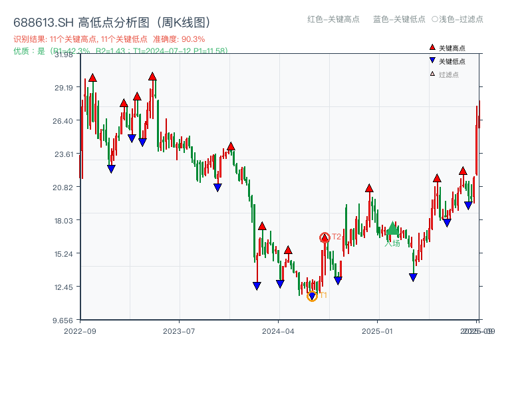The image size is (532, 399).
Task: Select the red triangle above the 23.61 gridline
Action: tap(231, 146)
